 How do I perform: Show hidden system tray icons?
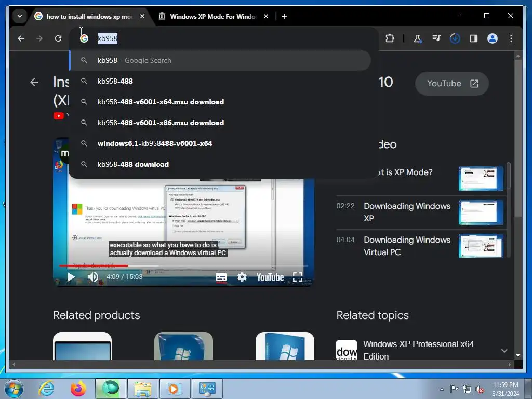point(442,389)
